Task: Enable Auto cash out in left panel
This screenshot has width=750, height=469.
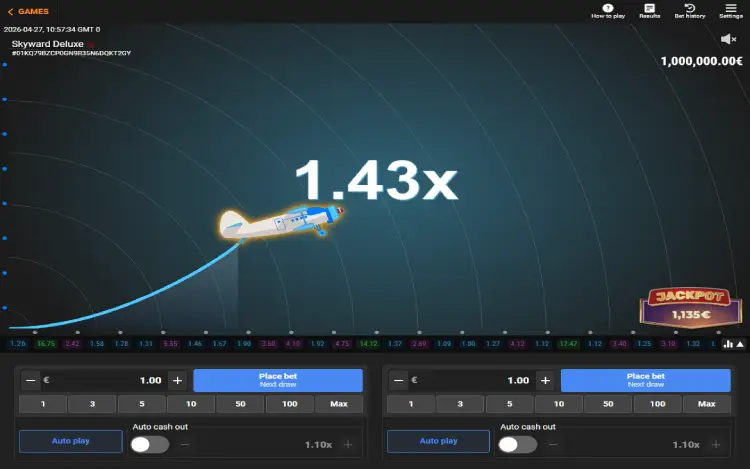Action: coord(150,445)
